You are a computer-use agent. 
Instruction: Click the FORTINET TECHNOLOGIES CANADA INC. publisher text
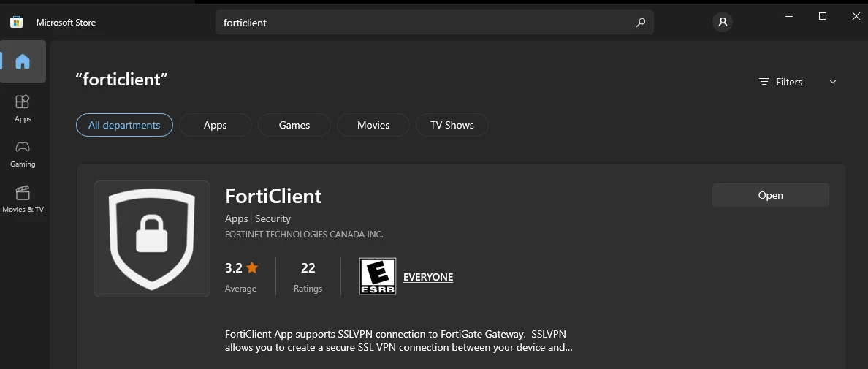tap(305, 235)
